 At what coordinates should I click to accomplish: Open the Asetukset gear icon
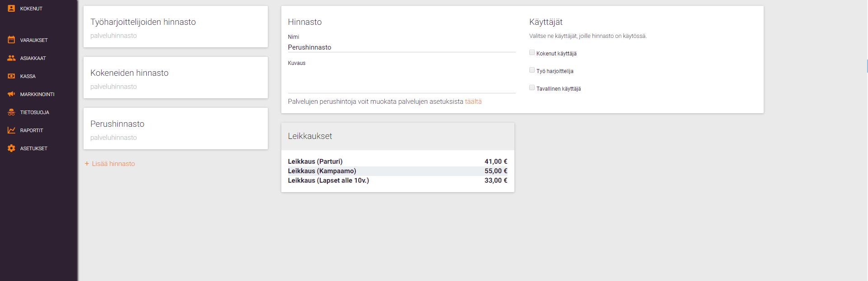click(11, 148)
